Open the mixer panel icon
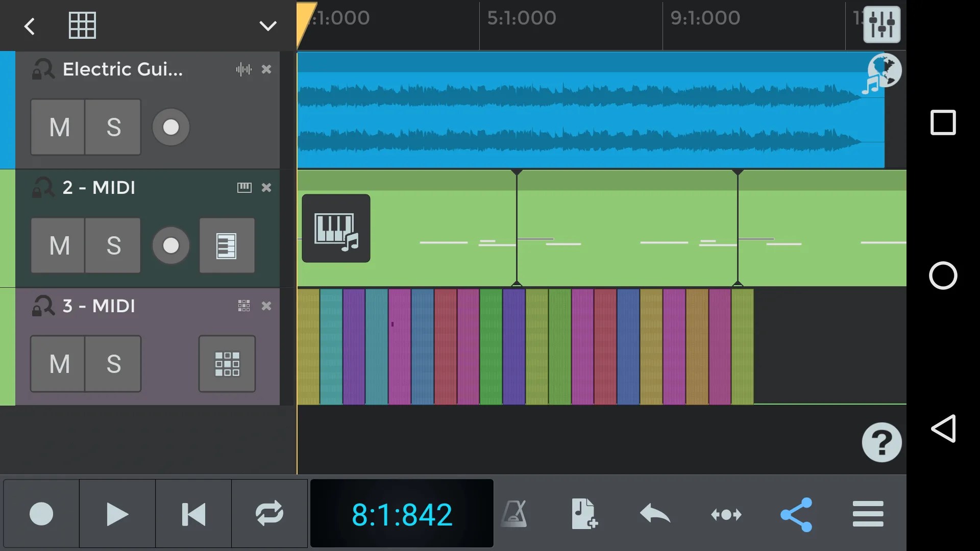This screenshot has height=551, width=980. [881, 24]
